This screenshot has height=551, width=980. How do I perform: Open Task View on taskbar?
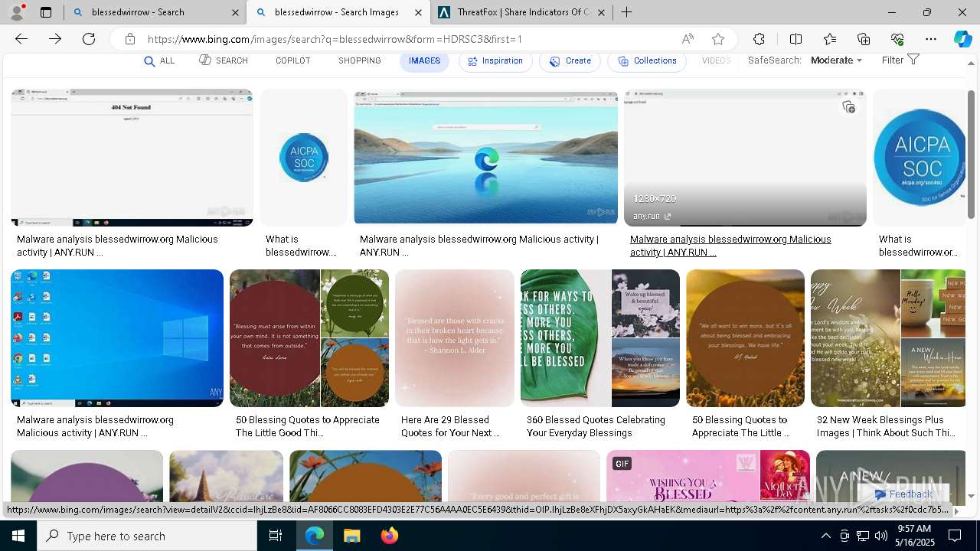tap(276, 536)
